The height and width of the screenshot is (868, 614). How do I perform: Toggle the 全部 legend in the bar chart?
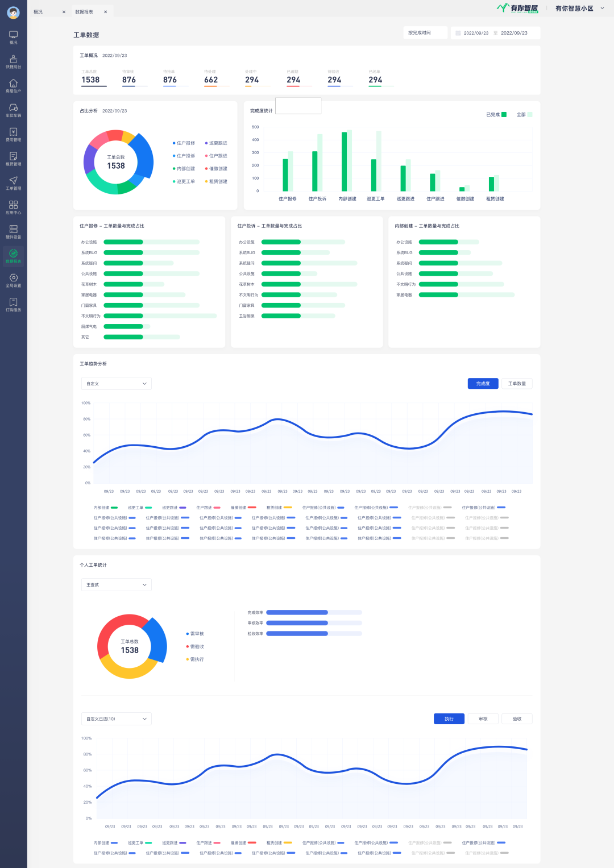tap(524, 115)
